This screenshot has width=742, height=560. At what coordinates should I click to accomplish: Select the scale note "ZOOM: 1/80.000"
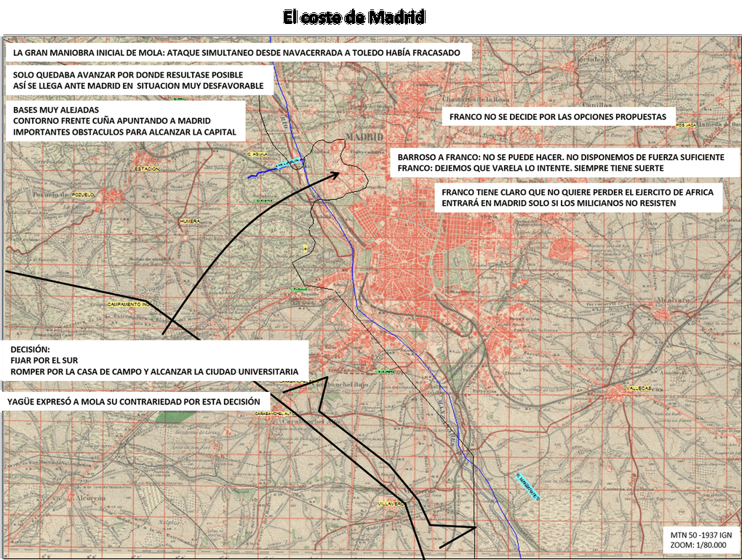point(698,545)
